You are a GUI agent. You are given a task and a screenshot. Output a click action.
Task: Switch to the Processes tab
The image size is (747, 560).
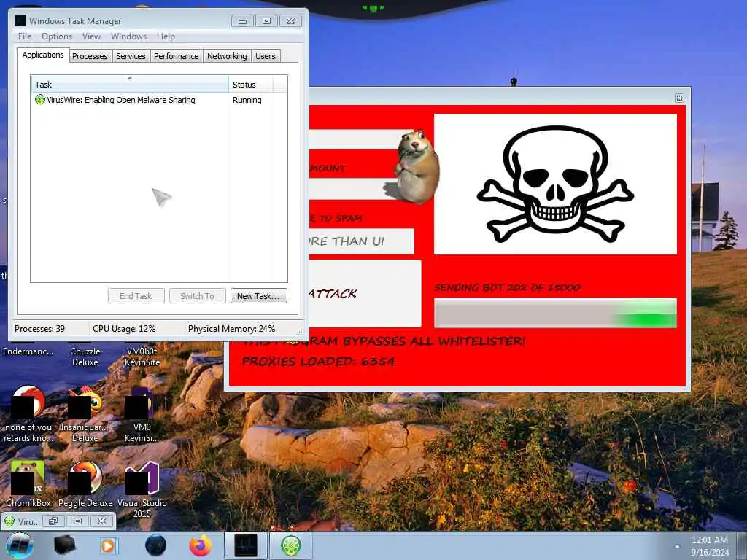click(x=90, y=55)
